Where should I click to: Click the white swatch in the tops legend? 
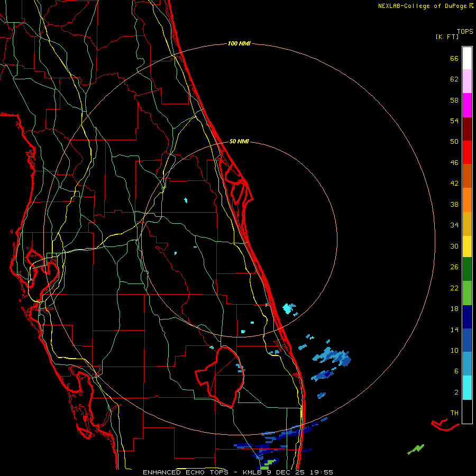pos(467,58)
